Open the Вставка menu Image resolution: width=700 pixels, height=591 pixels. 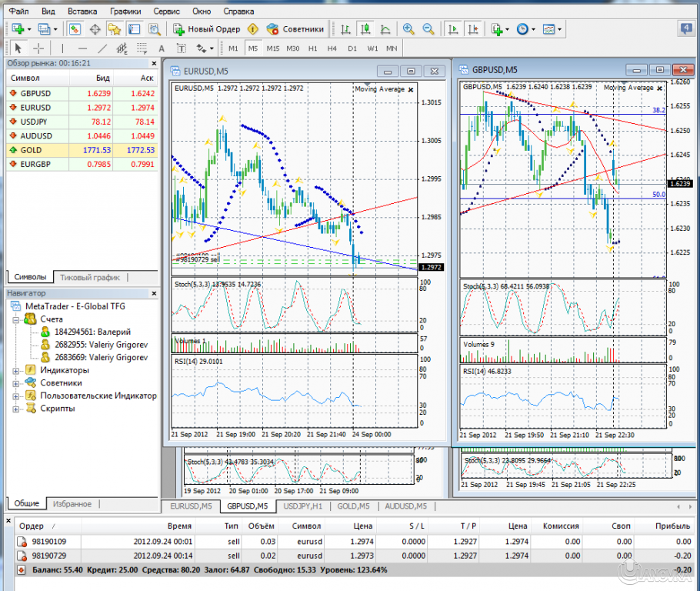click(x=82, y=11)
